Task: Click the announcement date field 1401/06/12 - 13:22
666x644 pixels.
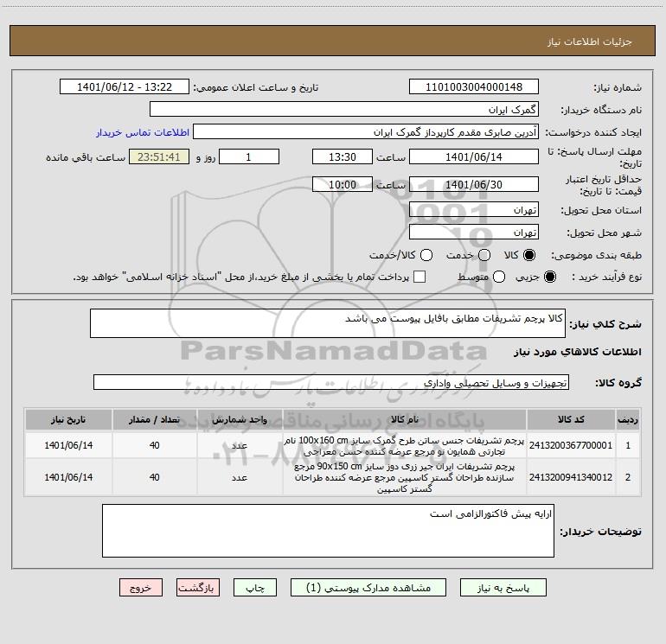Action: point(125,87)
